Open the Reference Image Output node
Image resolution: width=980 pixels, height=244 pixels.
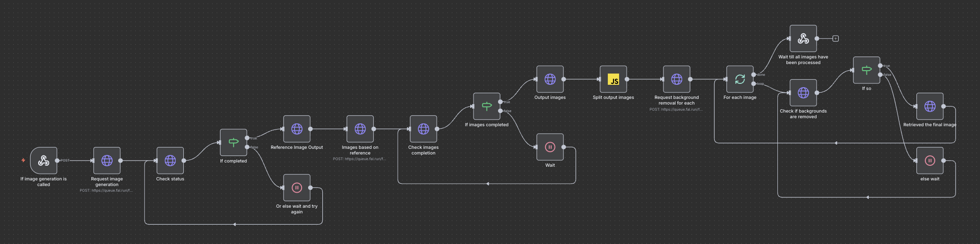pyautogui.click(x=297, y=129)
